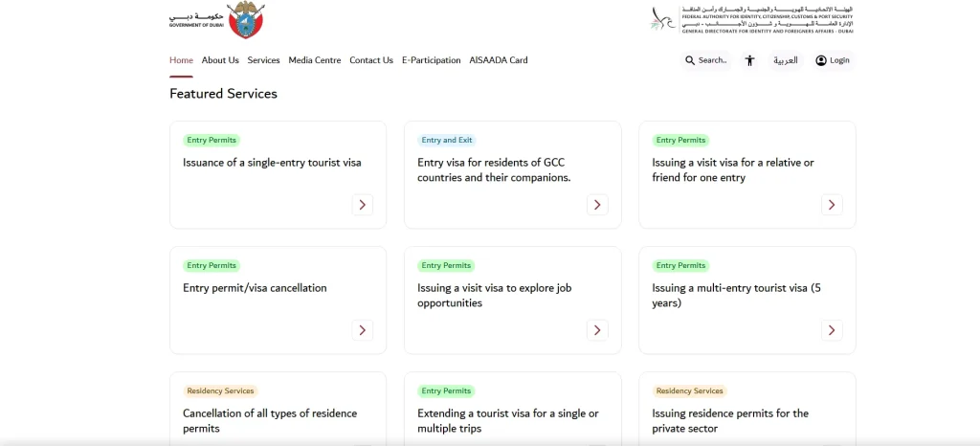
Task: Open arrow for multi-entry tourist visa
Action: tap(832, 330)
